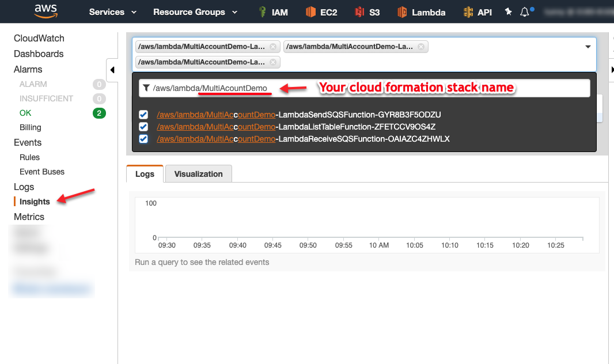The image size is (614, 364).
Task: Click the green OK count badge
Action: click(99, 113)
